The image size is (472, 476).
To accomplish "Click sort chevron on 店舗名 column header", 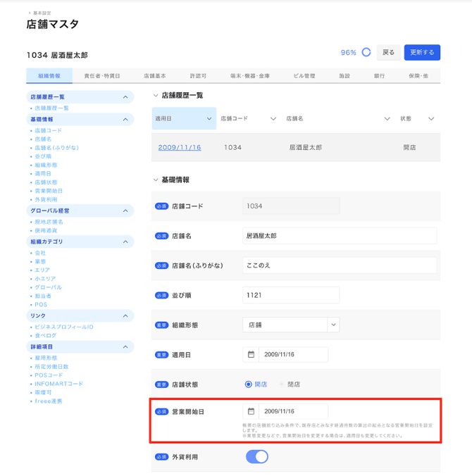I will tap(387, 119).
